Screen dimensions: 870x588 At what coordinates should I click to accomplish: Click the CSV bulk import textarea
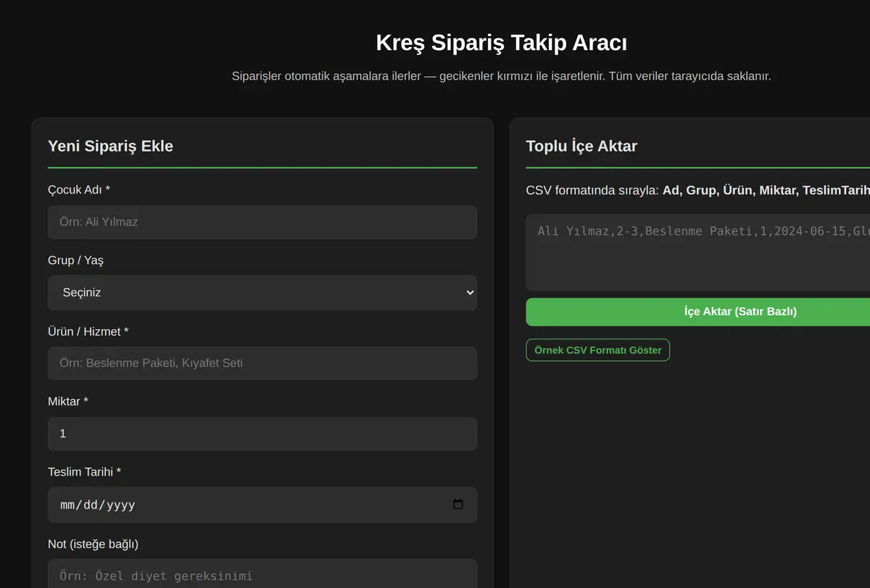(x=697, y=252)
